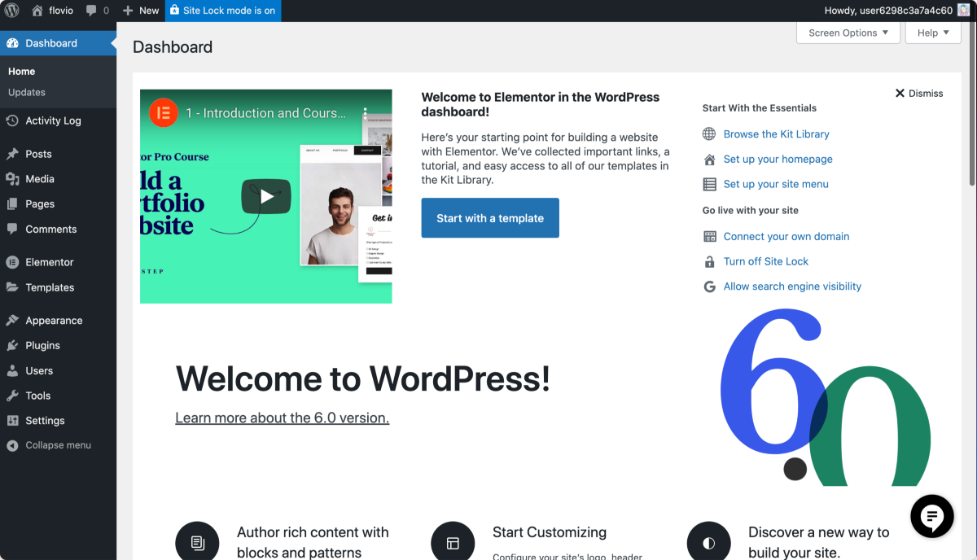Dismiss the Elementor welcome panel
The image size is (977, 560).
pyautogui.click(x=919, y=94)
